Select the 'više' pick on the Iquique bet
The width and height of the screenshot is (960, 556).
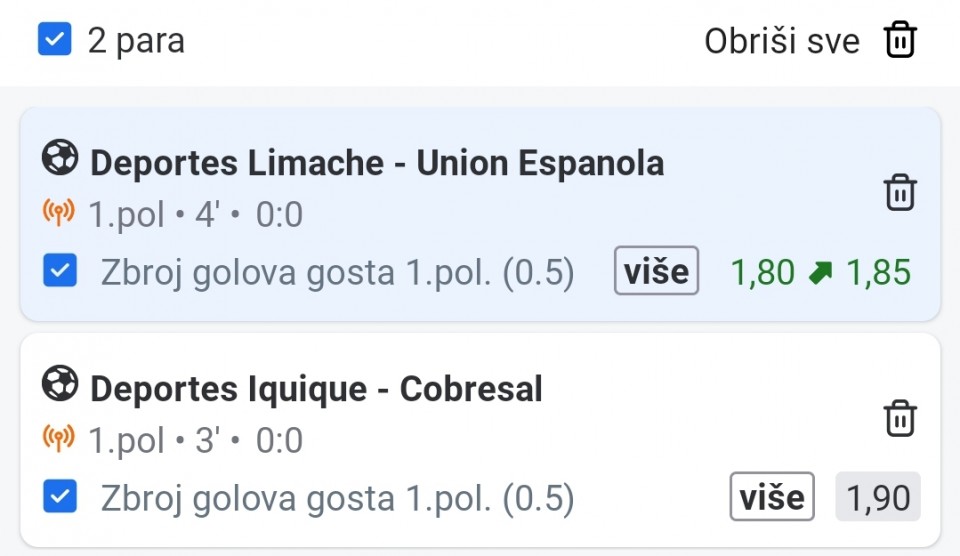click(x=772, y=497)
